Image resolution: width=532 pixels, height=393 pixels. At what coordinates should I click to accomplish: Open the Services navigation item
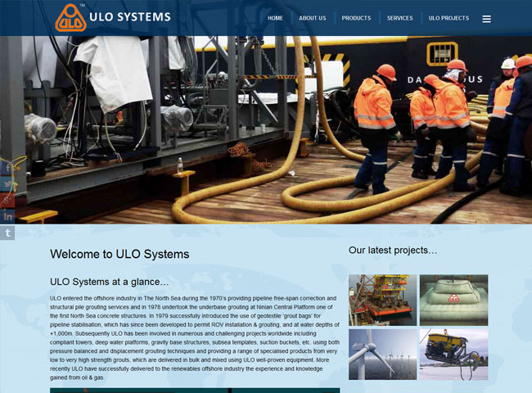pyautogui.click(x=399, y=18)
